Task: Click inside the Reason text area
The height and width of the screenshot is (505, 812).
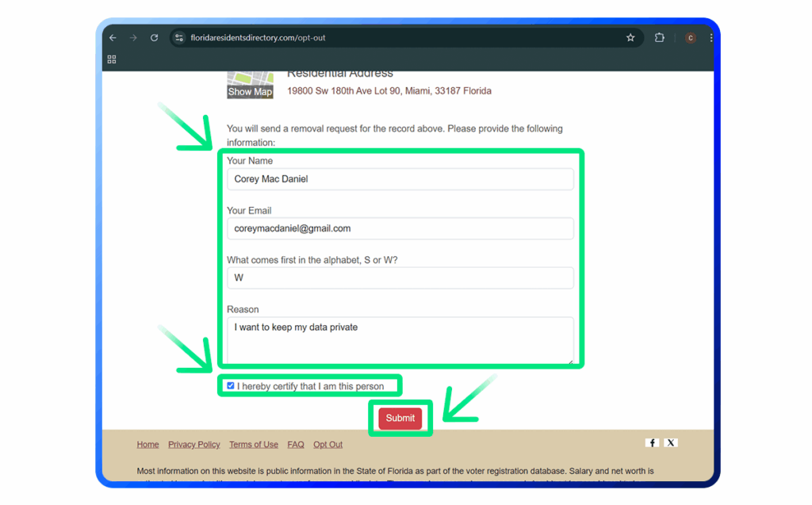Action: 400,339
